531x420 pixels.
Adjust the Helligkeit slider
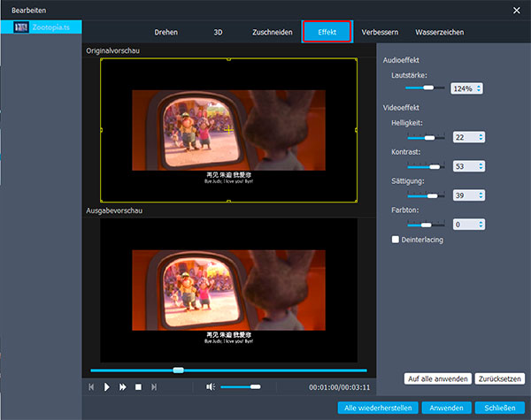[x=426, y=137]
